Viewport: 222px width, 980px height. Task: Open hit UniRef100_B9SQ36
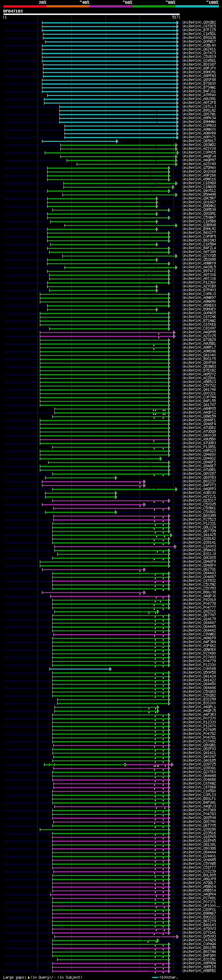click(x=199, y=38)
